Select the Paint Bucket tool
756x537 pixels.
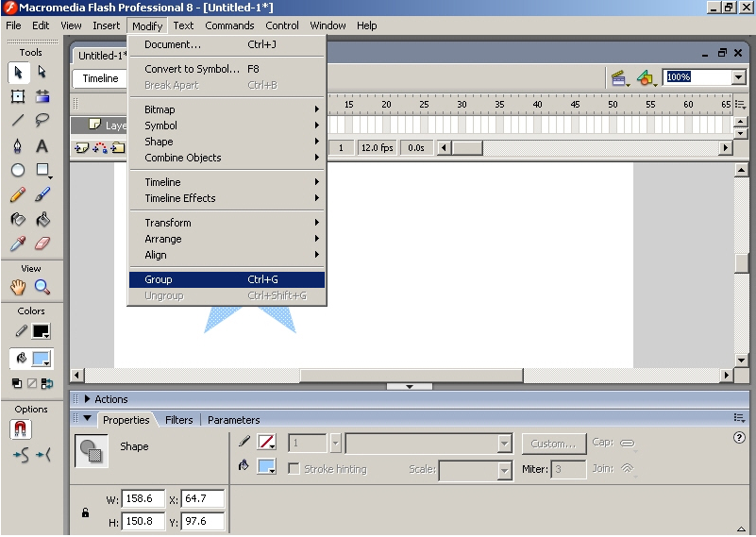click(42, 219)
